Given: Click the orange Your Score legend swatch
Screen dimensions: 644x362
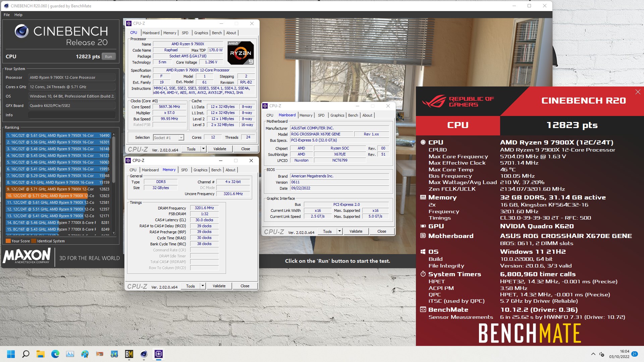Looking at the screenshot, I should 8,241.
